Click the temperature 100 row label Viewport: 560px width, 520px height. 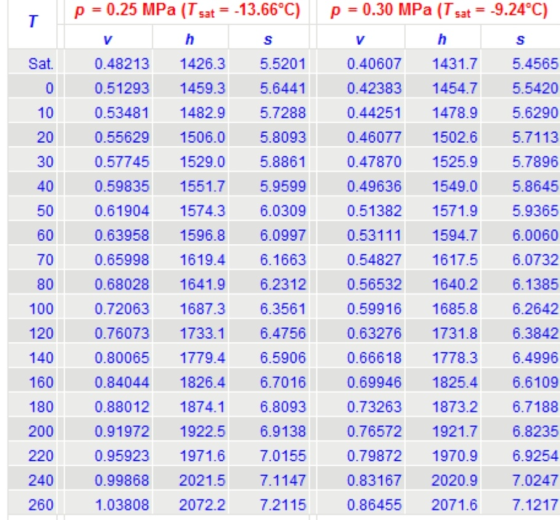click(x=41, y=309)
